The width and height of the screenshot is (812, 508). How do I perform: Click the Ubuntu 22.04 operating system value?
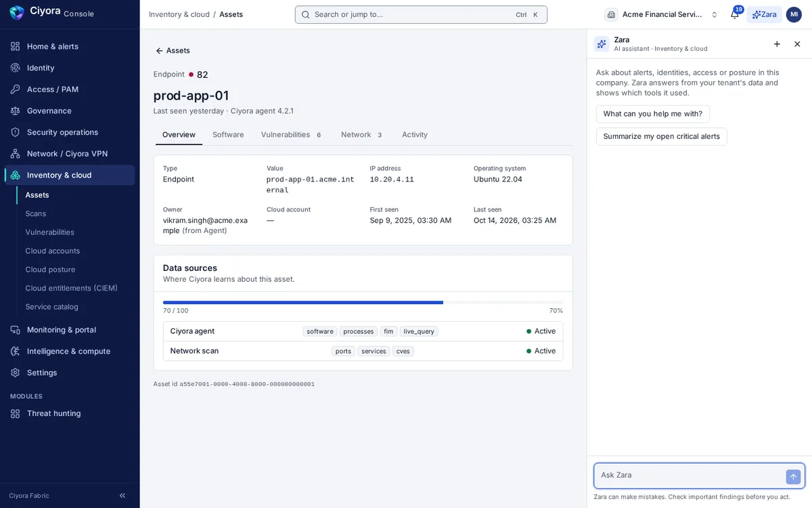[498, 179]
